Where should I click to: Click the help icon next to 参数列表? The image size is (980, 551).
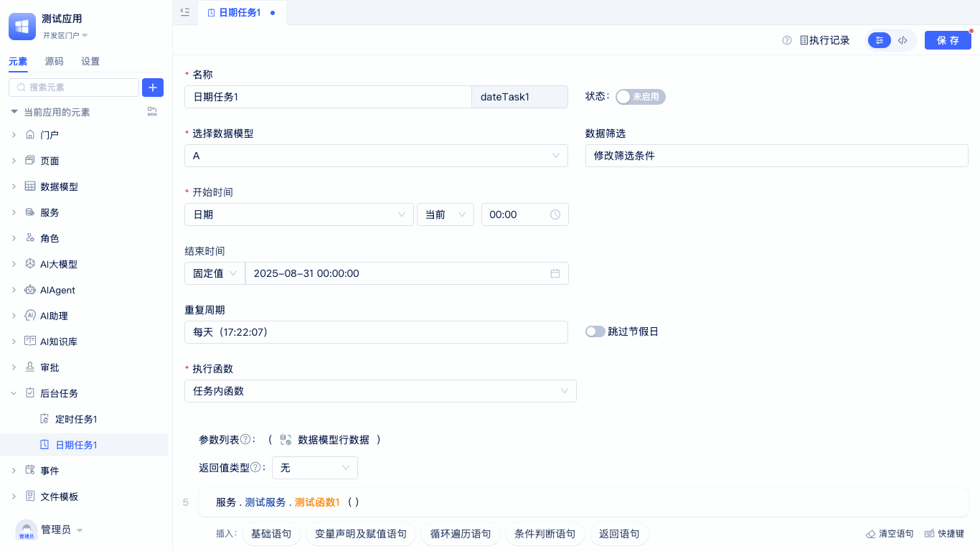[x=245, y=439]
